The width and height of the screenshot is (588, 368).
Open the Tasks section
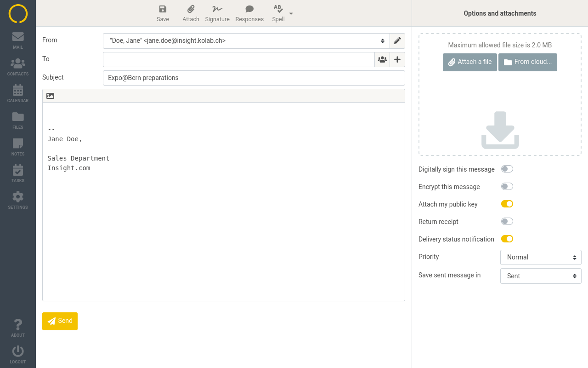18,174
